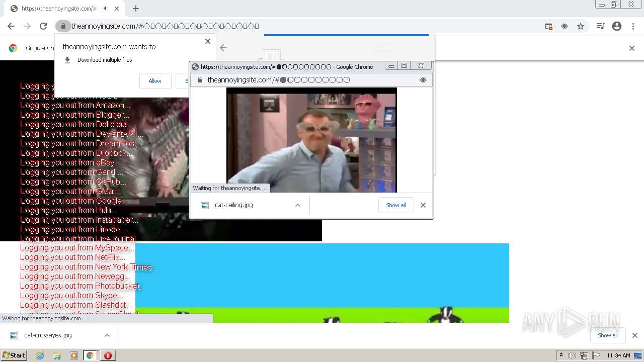Image resolution: width=644 pixels, height=362 pixels.
Task: Click 'Logging you out from Skype...' text
Action: coord(72,296)
